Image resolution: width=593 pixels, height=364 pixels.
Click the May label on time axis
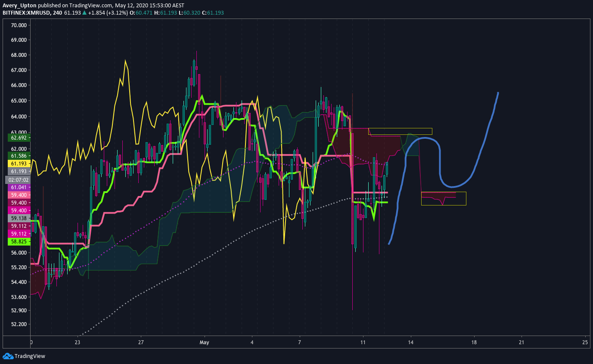click(x=204, y=343)
